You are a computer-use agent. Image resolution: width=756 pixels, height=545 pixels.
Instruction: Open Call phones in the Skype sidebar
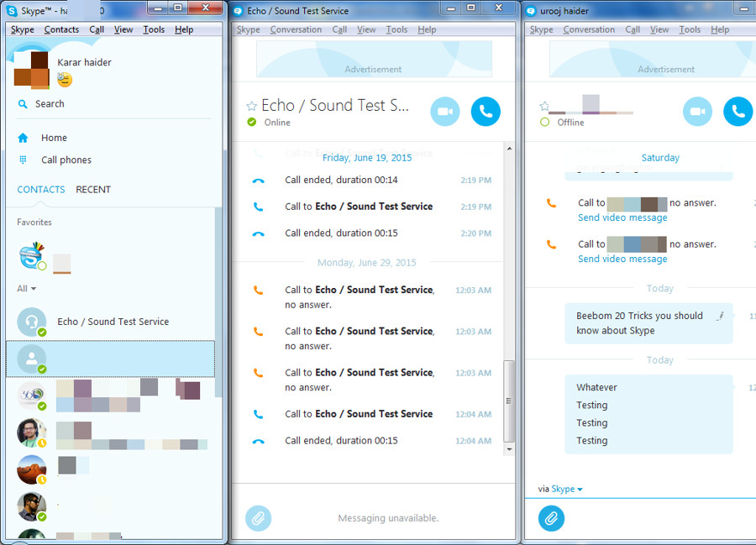66,160
